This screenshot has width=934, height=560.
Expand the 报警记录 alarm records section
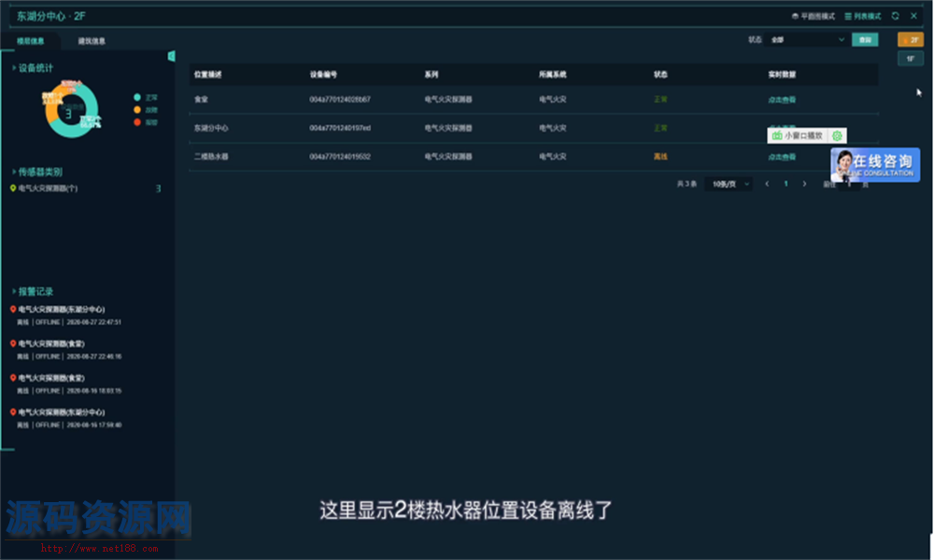[x=13, y=291]
